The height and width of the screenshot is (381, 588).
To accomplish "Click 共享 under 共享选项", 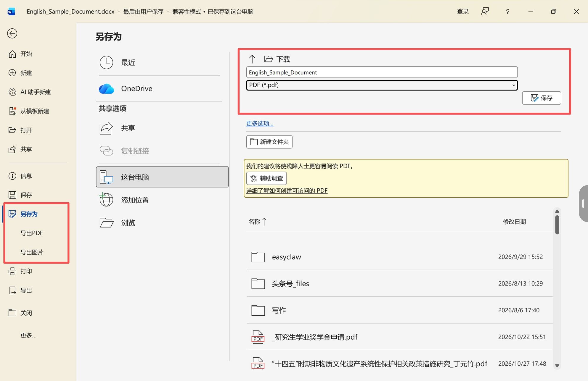I will tap(159, 128).
